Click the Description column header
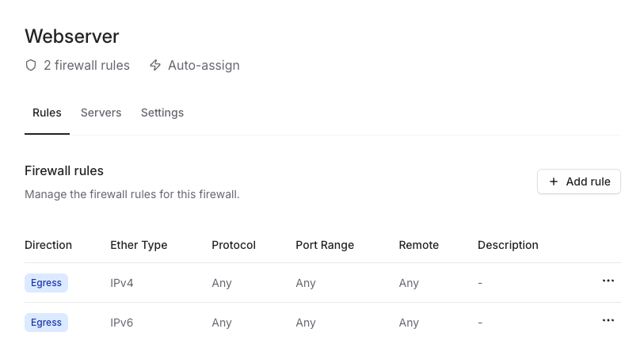The width and height of the screenshot is (644, 363). pyautogui.click(x=508, y=245)
